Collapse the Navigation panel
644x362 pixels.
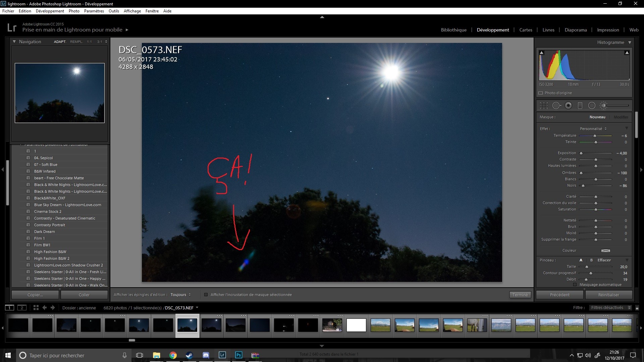point(14,42)
